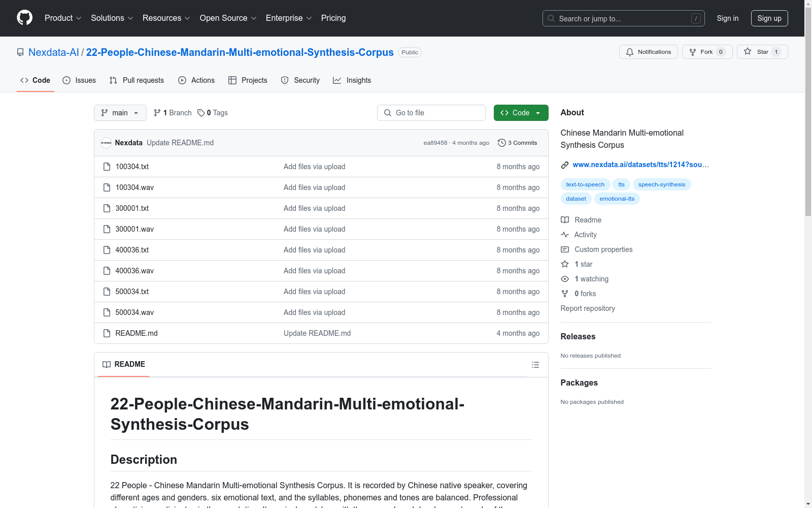Click the file icon beside 300001.wav

[x=107, y=229]
